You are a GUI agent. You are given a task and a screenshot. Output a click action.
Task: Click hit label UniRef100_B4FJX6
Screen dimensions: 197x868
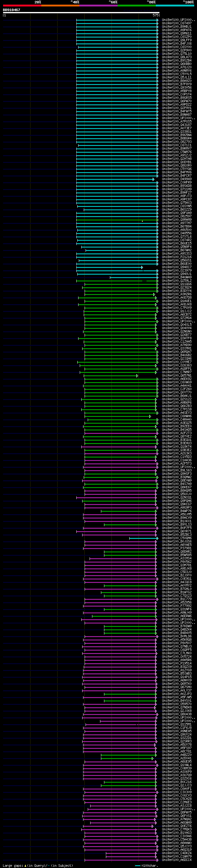177,43
